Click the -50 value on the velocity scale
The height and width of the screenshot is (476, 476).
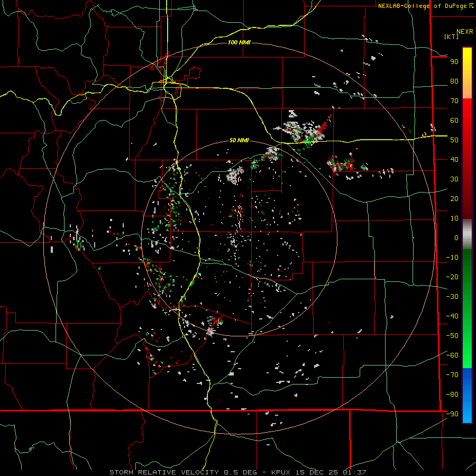pos(452,336)
